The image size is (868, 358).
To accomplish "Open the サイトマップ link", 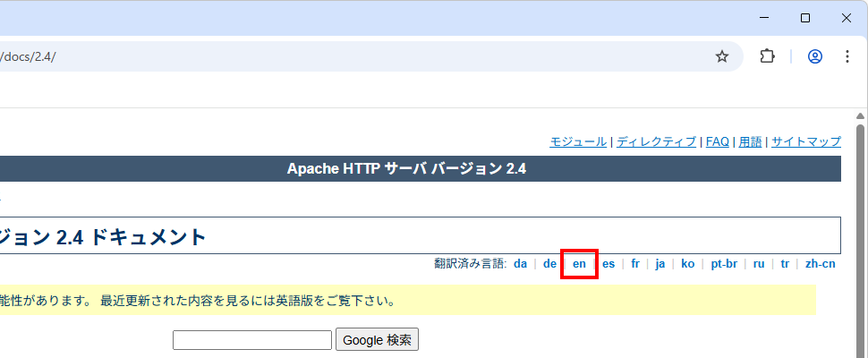I will [806, 141].
